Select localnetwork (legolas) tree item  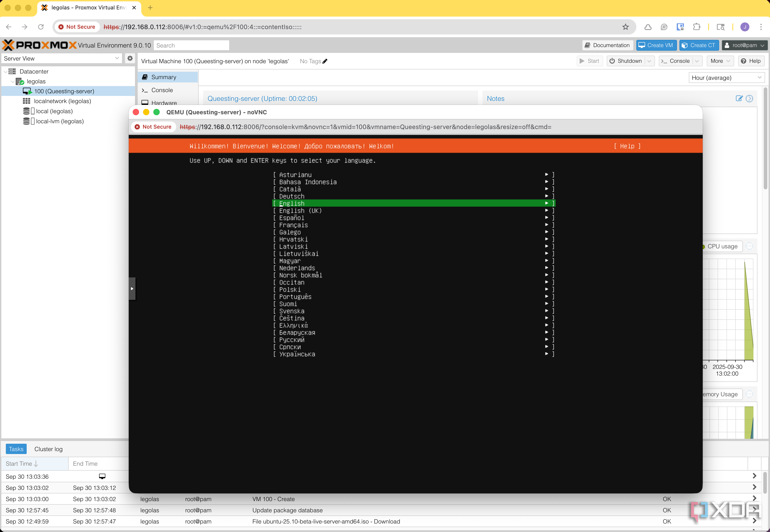click(x=62, y=101)
